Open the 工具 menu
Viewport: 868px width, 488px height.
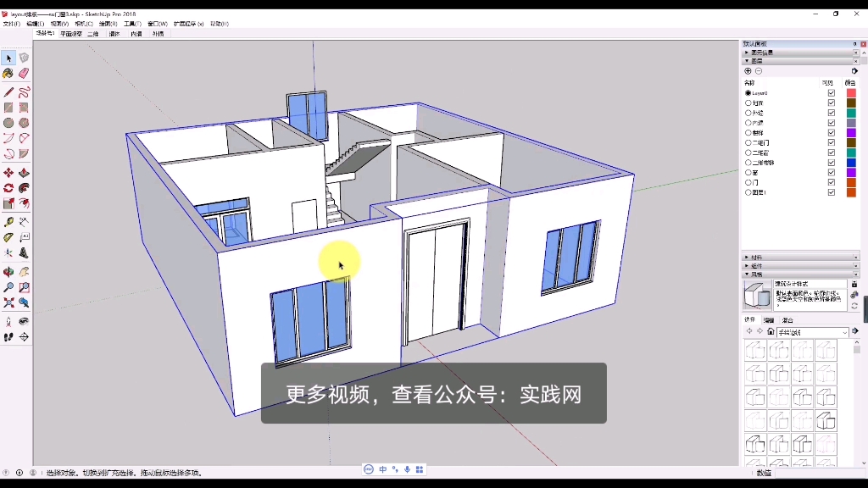click(131, 23)
